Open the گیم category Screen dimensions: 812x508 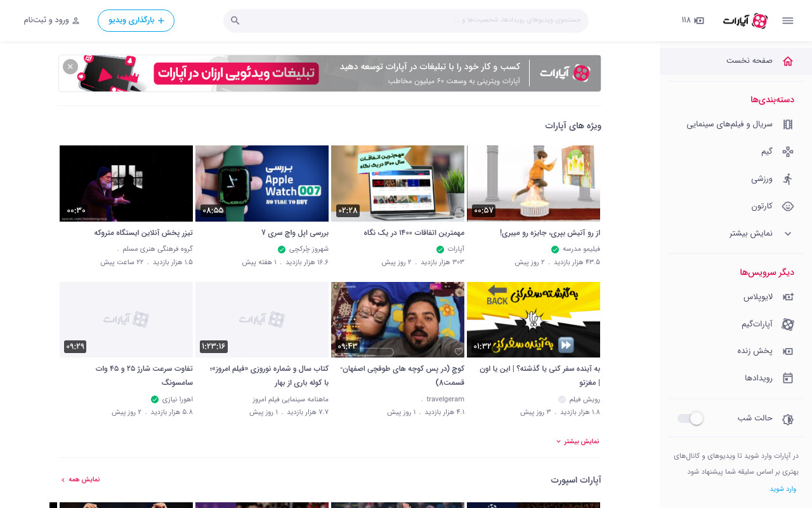736,152
